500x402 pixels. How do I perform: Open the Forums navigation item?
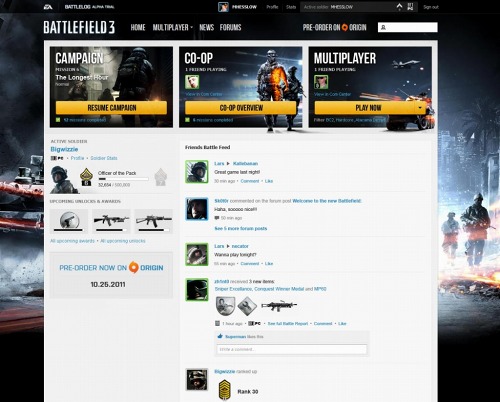pos(230,27)
